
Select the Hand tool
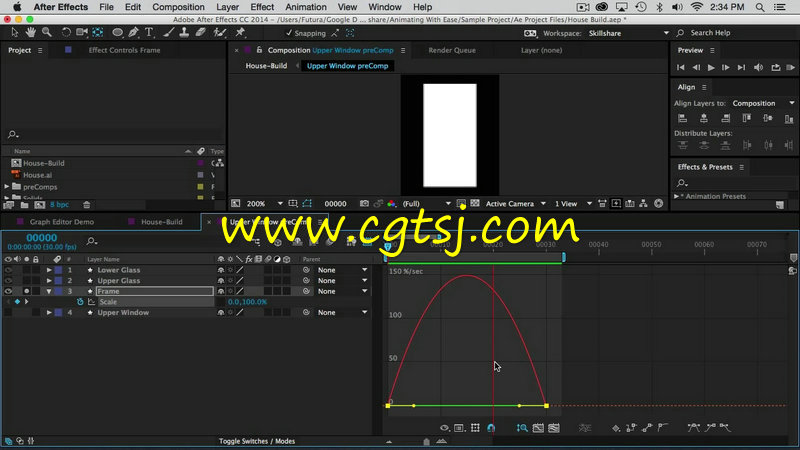pyautogui.click(x=31, y=33)
